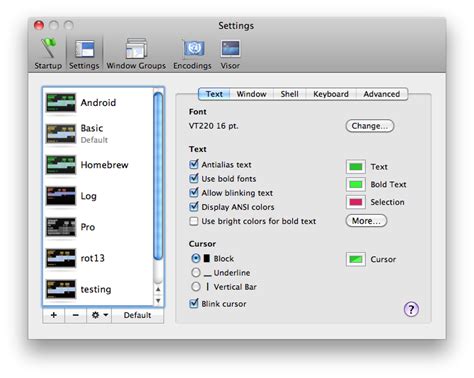Select the Android profile name
The height and width of the screenshot is (378, 474).
coord(98,103)
